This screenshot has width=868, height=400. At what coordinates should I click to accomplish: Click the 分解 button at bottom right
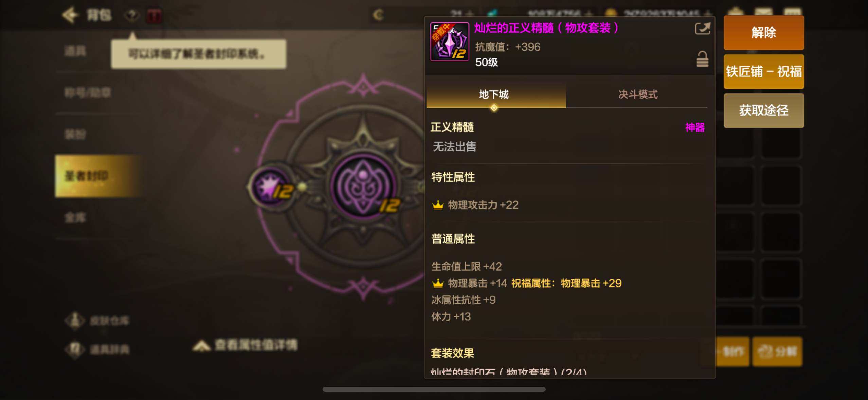click(777, 351)
